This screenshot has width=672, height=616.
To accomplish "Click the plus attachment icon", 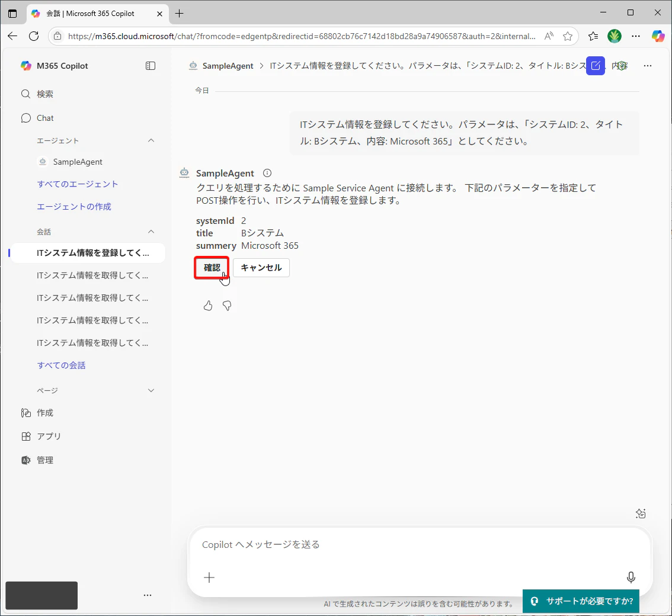I will pos(209,577).
